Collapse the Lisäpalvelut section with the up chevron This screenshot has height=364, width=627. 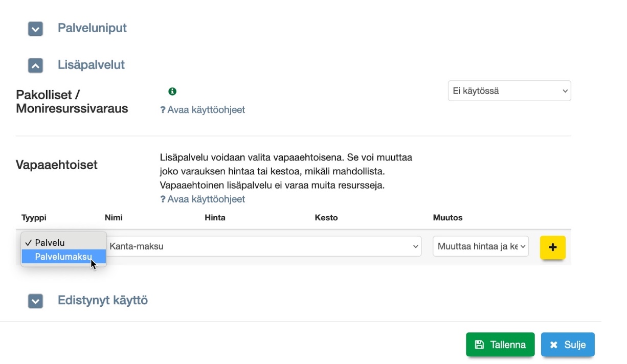(x=35, y=65)
